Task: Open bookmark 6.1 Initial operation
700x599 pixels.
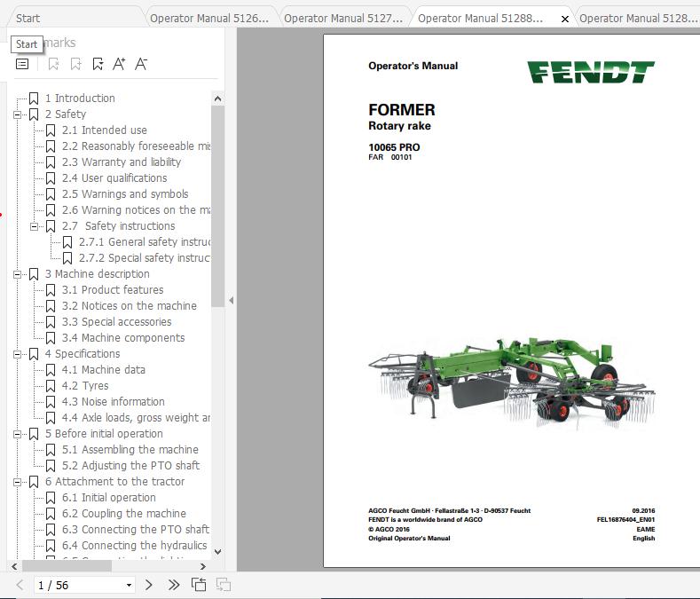Action: coord(109,498)
